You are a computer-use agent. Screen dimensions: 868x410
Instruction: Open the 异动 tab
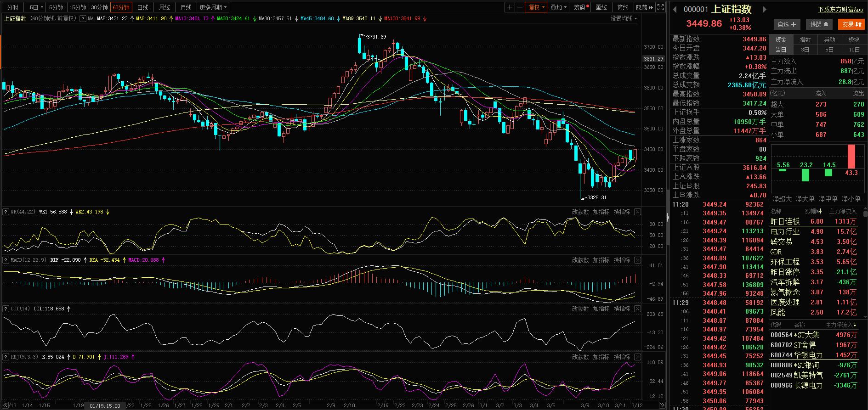pos(829,39)
